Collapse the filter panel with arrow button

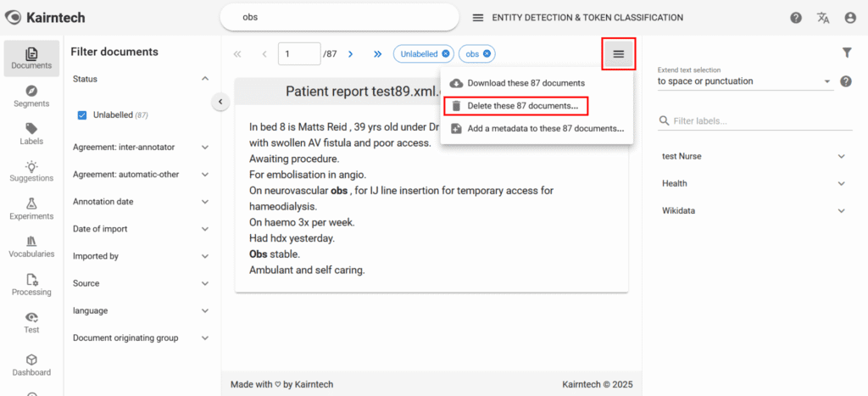pyautogui.click(x=220, y=102)
